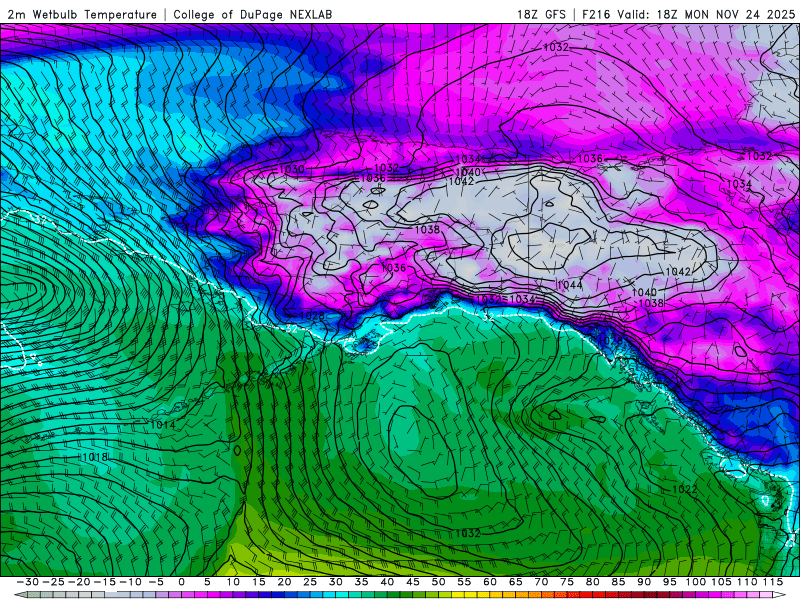Click the 100 legend value
Image resolution: width=800 pixels, height=600 pixels.
coord(695,582)
